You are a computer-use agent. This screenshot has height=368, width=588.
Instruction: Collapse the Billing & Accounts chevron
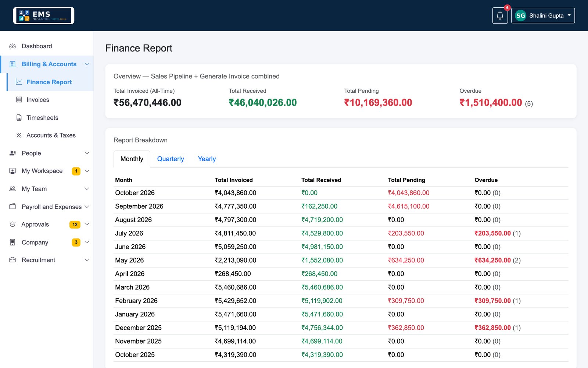tap(87, 64)
